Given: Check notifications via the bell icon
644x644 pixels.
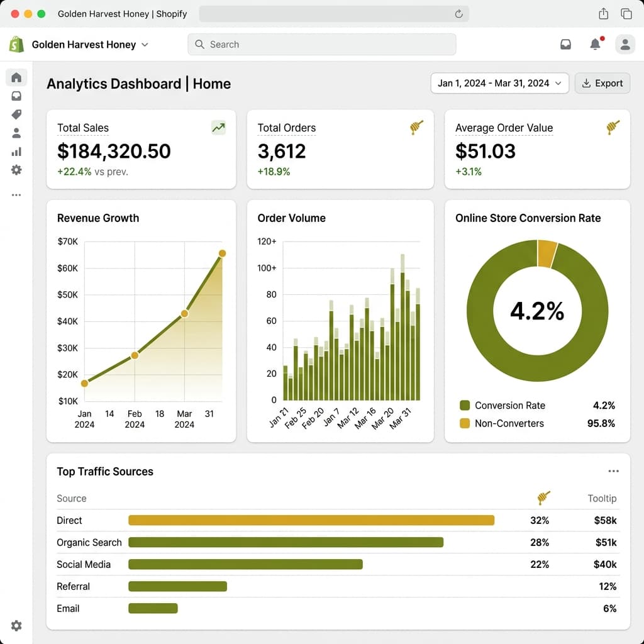Looking at the screenshot, I should pos(595,44).
